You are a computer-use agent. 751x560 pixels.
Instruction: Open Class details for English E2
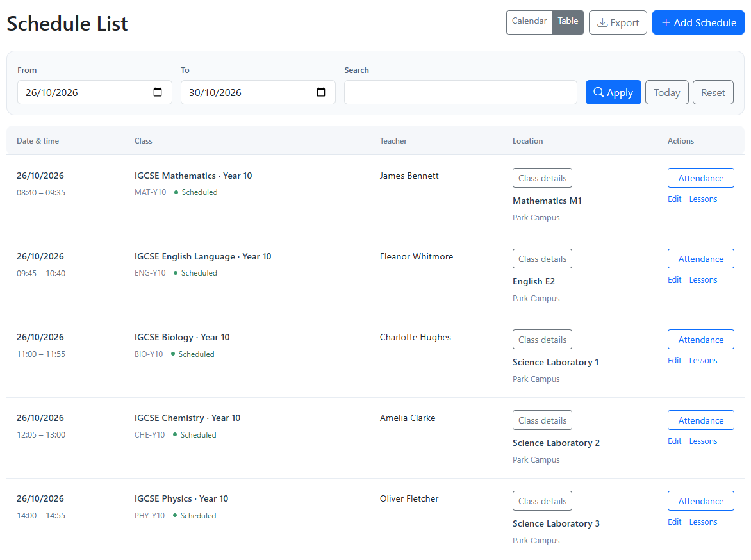[542, 259]
